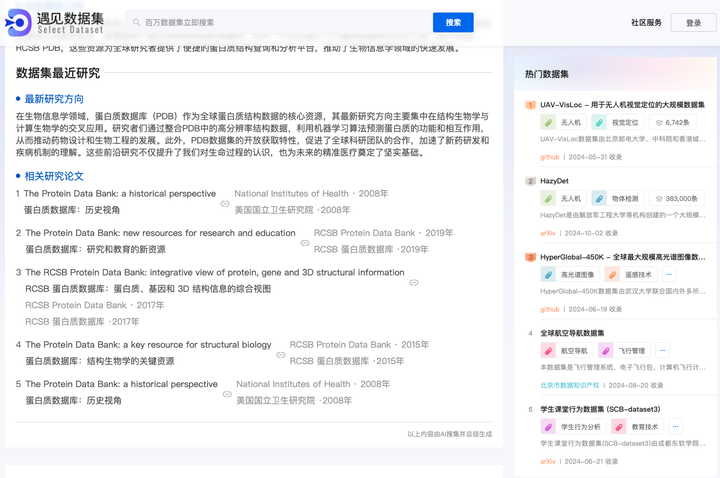This screenshot has height=478, width=720.
Task: Click rank 2 badge icon for HazyDet
Action: (530, 181)
